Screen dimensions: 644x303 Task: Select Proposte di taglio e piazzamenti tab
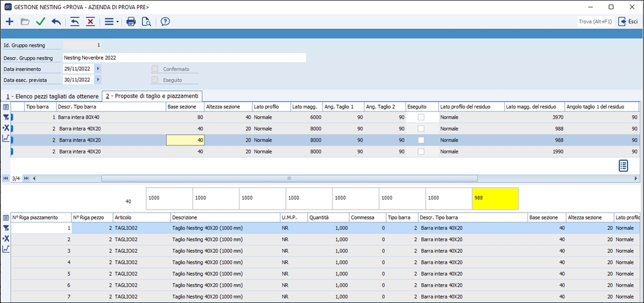152,96
